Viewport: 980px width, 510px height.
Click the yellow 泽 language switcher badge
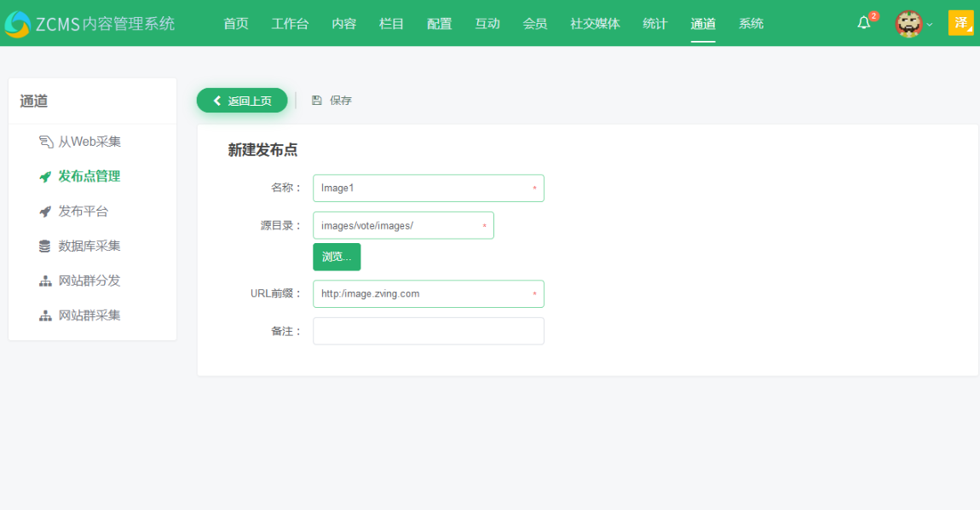click(x=961, y=22)
